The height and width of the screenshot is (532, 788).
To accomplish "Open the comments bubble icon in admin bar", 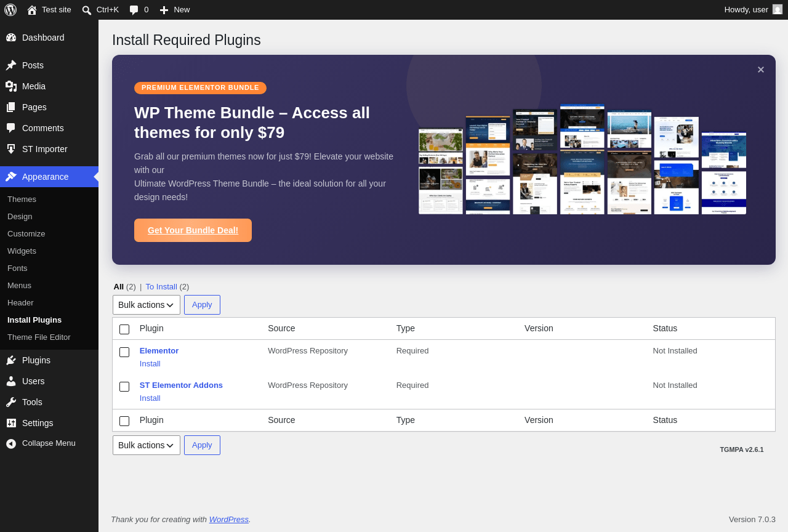I will click(x=134, y=10).
